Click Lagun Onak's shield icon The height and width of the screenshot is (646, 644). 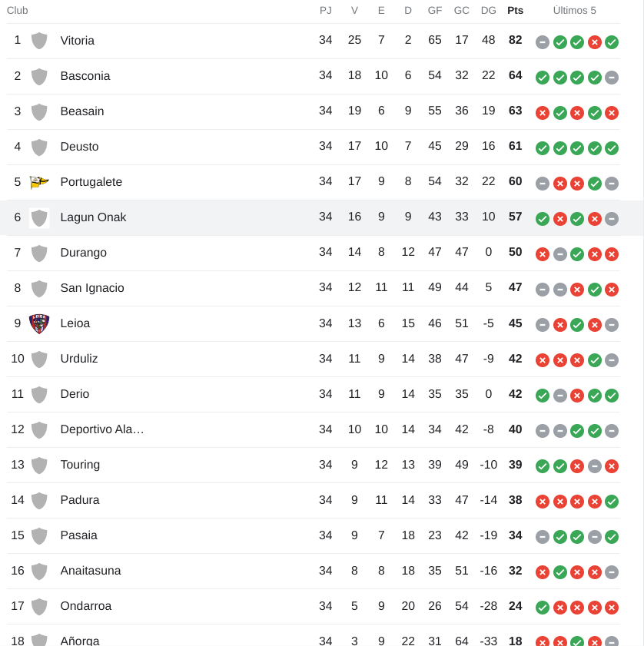39,217
